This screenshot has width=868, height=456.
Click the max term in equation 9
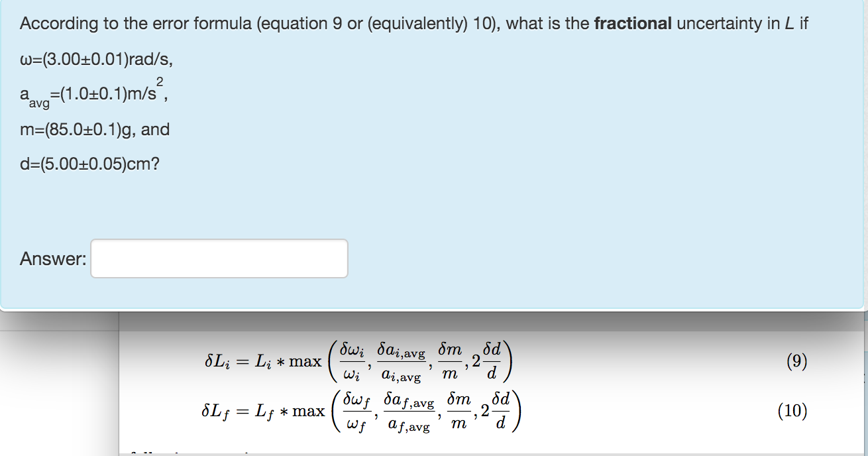(304, 362)
